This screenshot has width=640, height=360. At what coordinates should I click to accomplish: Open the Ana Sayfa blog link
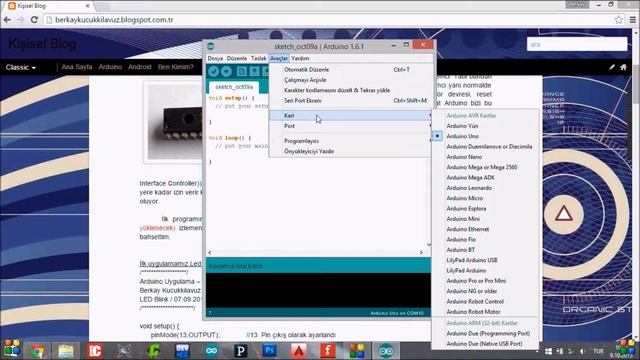[77, 67]
